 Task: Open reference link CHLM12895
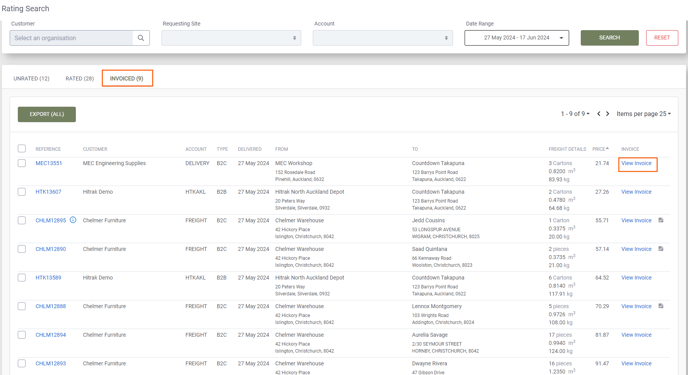(50, 220)
